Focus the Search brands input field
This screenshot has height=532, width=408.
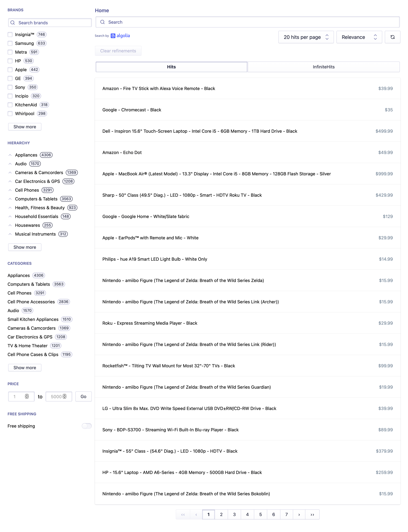(x=50, y=23)
